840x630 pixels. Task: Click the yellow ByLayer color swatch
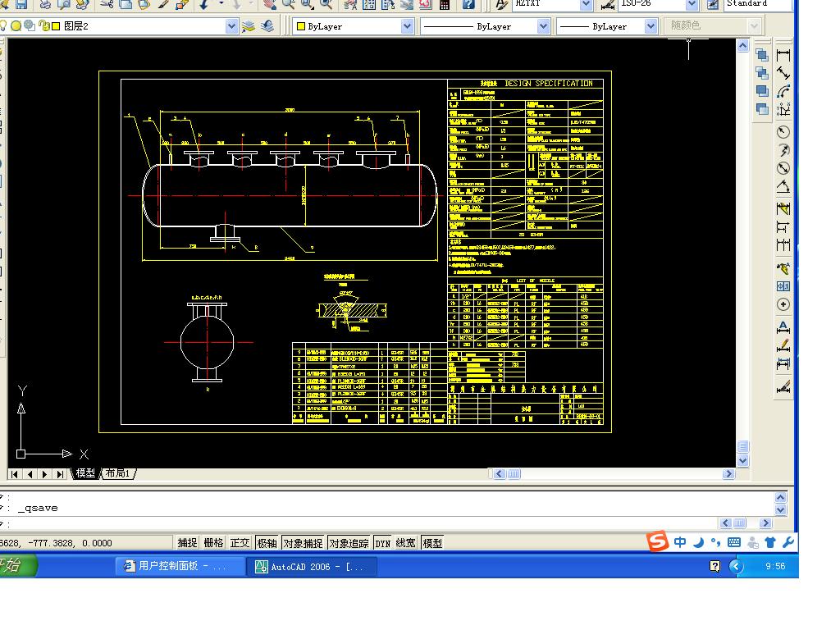pyautogui.click(x=300, y=26)
